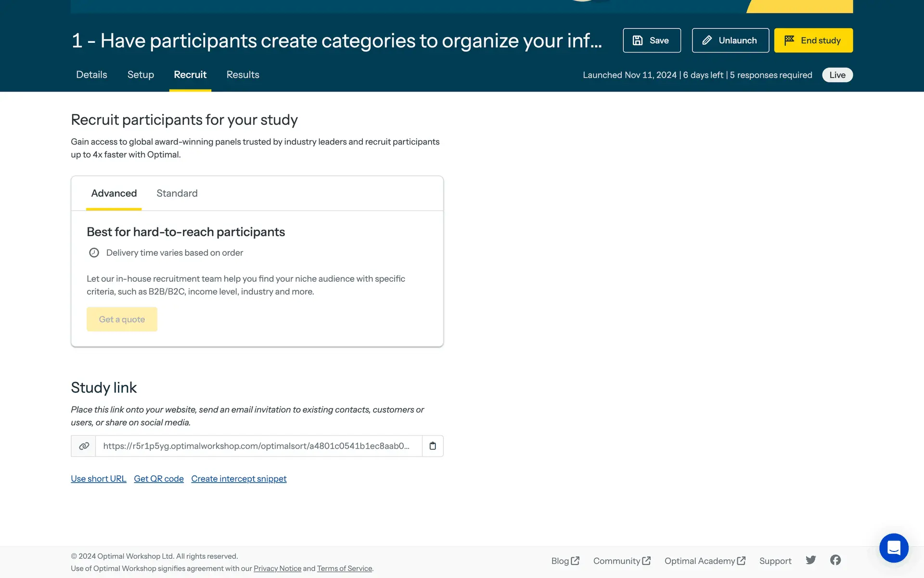Select the Advanced recruitment tab

coord(114,193)
